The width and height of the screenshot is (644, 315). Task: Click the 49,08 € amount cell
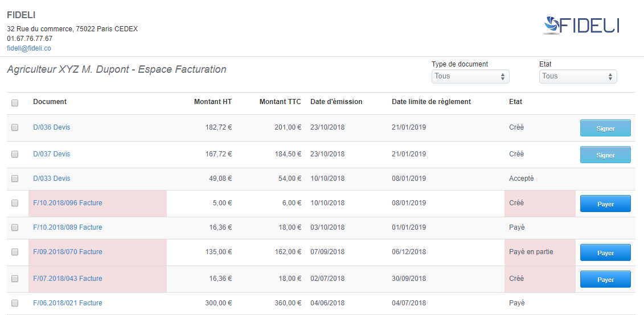pos(220,179)
